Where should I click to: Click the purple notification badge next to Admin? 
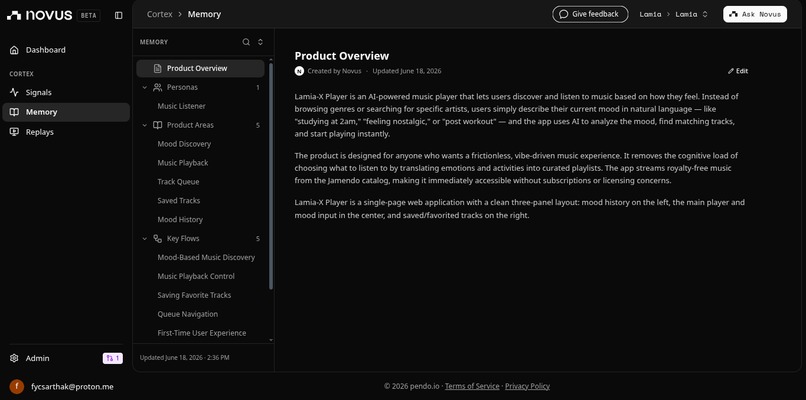(x=113, y=358)
